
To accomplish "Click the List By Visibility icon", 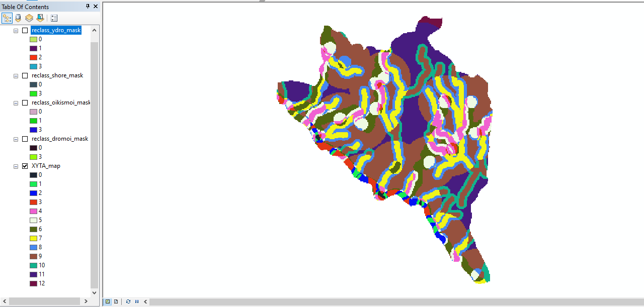I will tap(29, 18).
